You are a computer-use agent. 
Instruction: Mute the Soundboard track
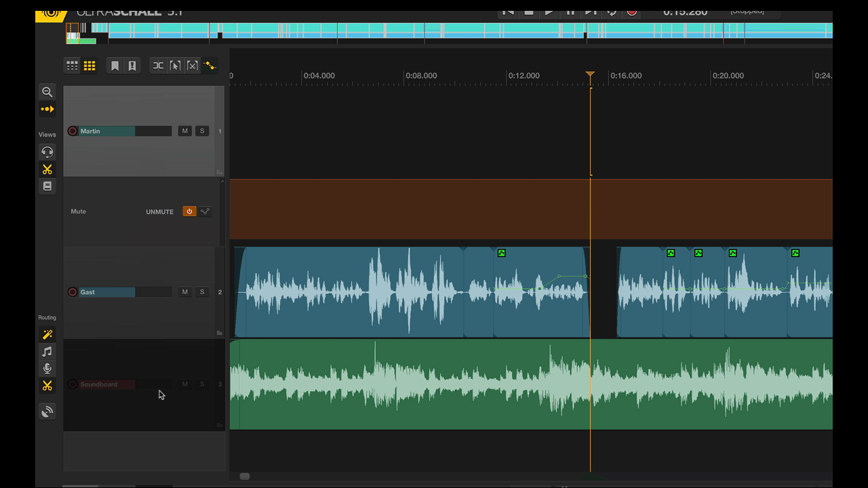pos(184,384)
